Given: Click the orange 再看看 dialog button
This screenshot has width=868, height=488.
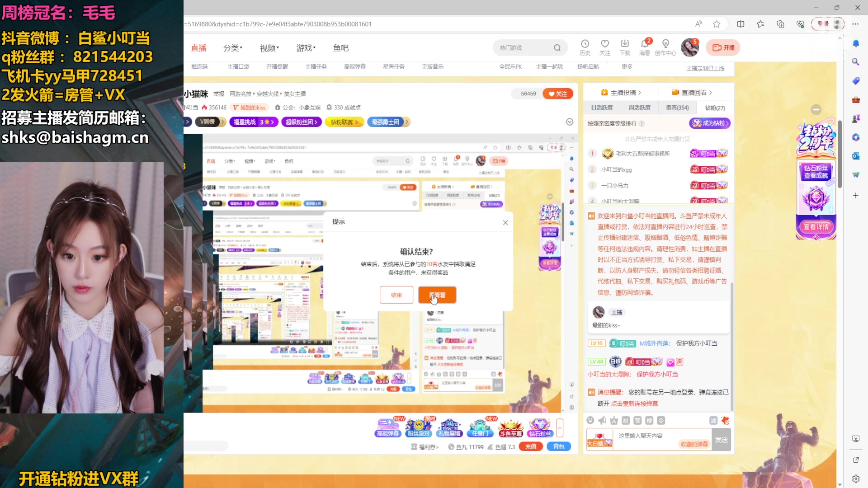Looking at the screenshot, I should [437, 295].
